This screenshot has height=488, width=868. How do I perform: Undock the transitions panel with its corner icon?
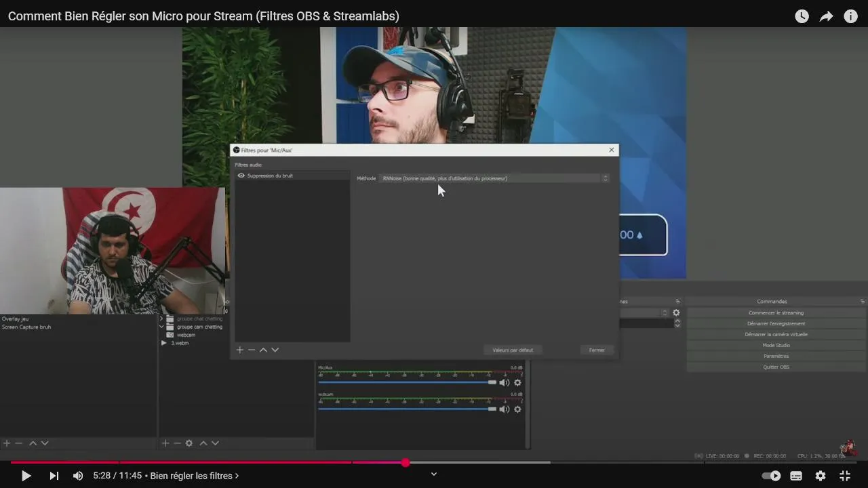[x=677, y=302]
